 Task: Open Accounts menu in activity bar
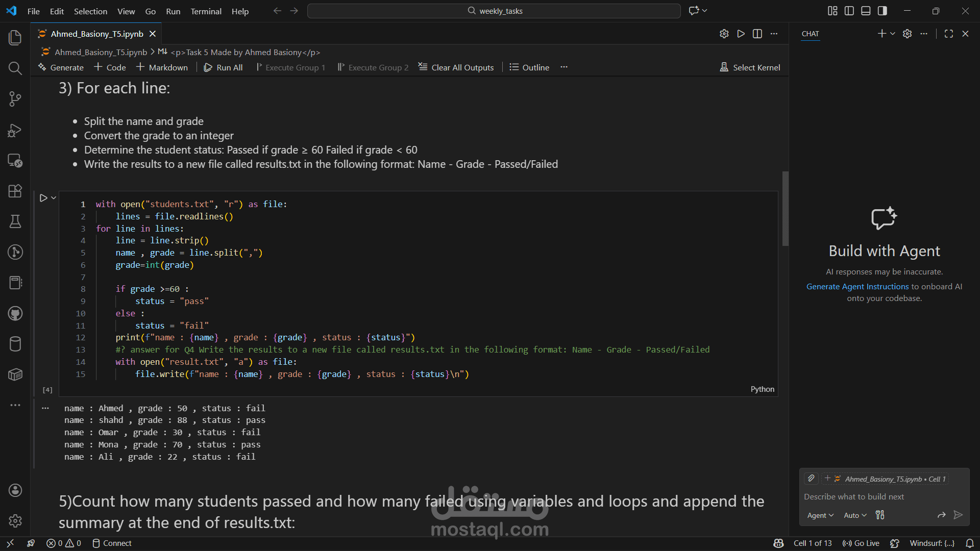point(15,490)
